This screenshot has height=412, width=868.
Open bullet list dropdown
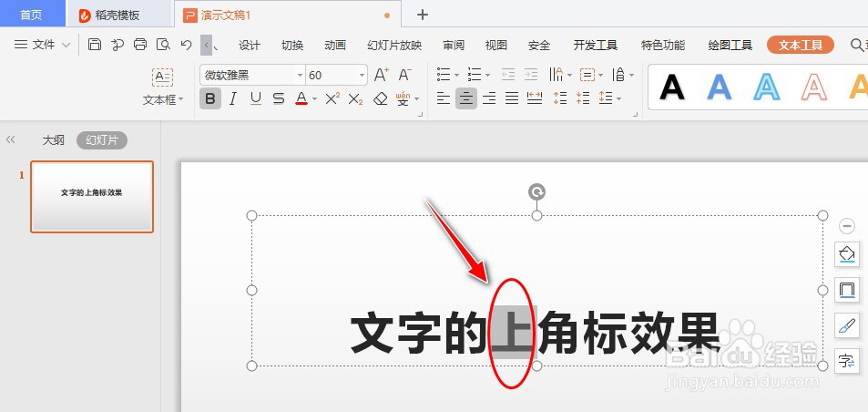(x=456, y=76)
